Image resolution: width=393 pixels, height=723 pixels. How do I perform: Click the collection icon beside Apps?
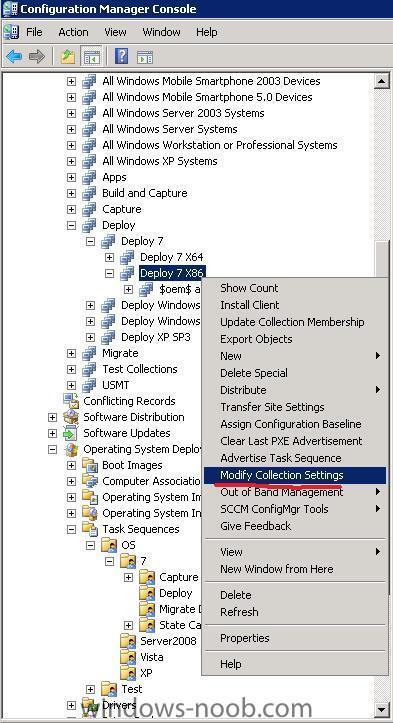pyautogui.click(x=89, y=177)
